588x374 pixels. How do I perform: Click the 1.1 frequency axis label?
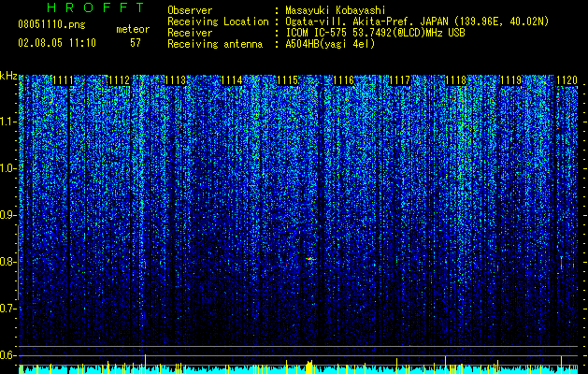pyautogui.click(x=7, y=122)
